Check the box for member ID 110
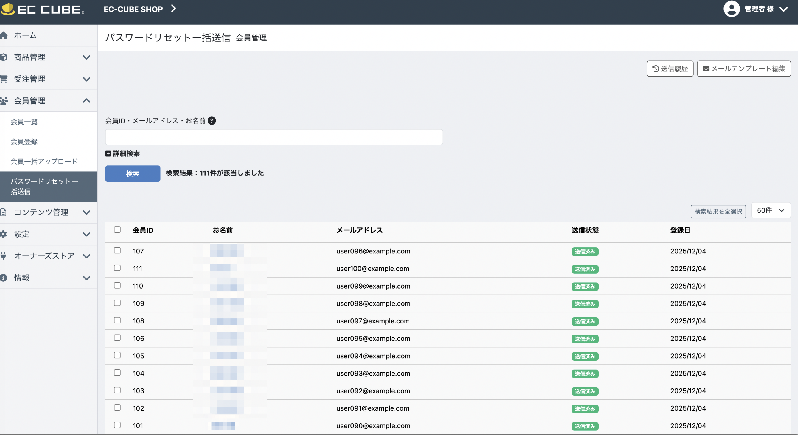 click(x=118, y=285)
